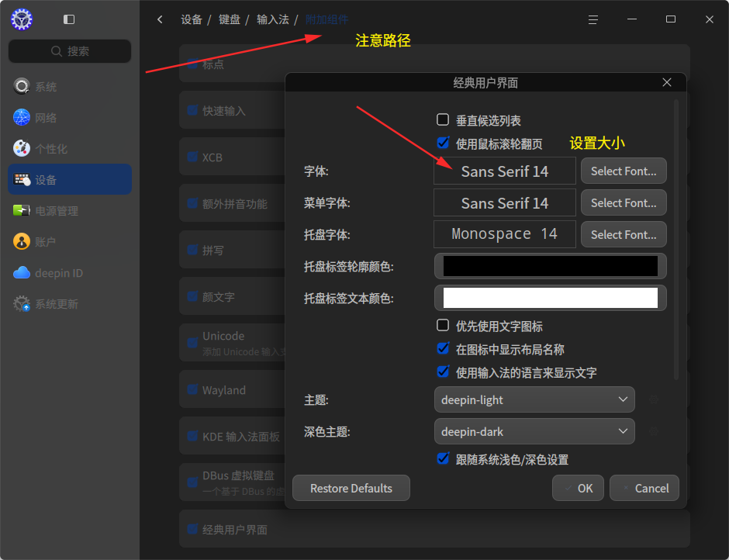Enable 垂直候选列表 checkbox
This screenshot has height=560, width=729.
(443, 120)
